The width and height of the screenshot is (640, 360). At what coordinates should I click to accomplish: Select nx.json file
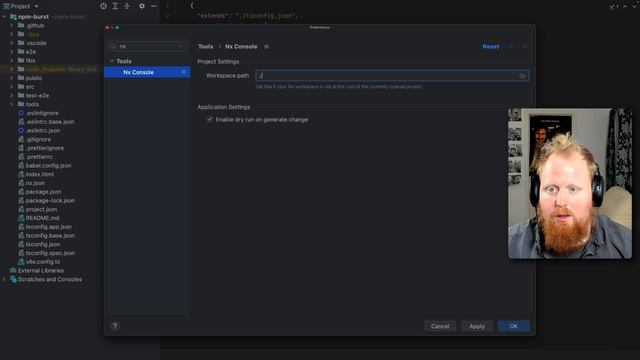click(35, 183)
